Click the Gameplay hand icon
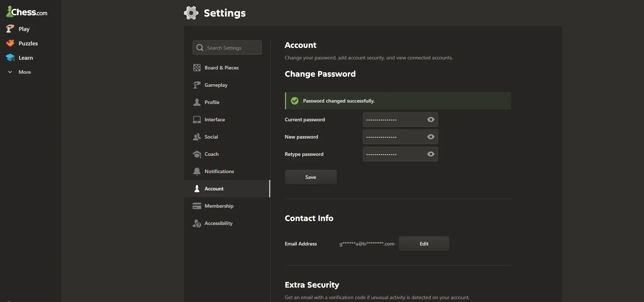644x302 pixels. (197, 85)
